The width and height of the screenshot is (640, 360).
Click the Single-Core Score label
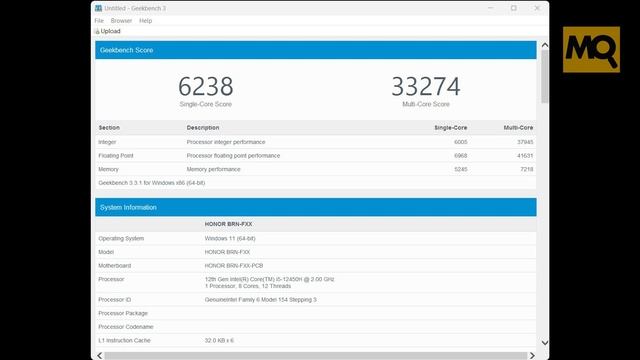click(x=206, y=104)
